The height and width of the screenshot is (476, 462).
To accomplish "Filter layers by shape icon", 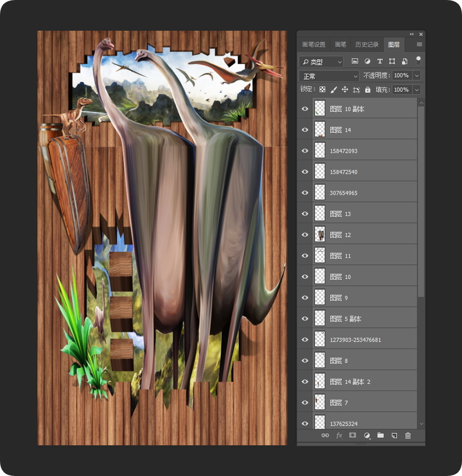I will (x=392, y=61).
